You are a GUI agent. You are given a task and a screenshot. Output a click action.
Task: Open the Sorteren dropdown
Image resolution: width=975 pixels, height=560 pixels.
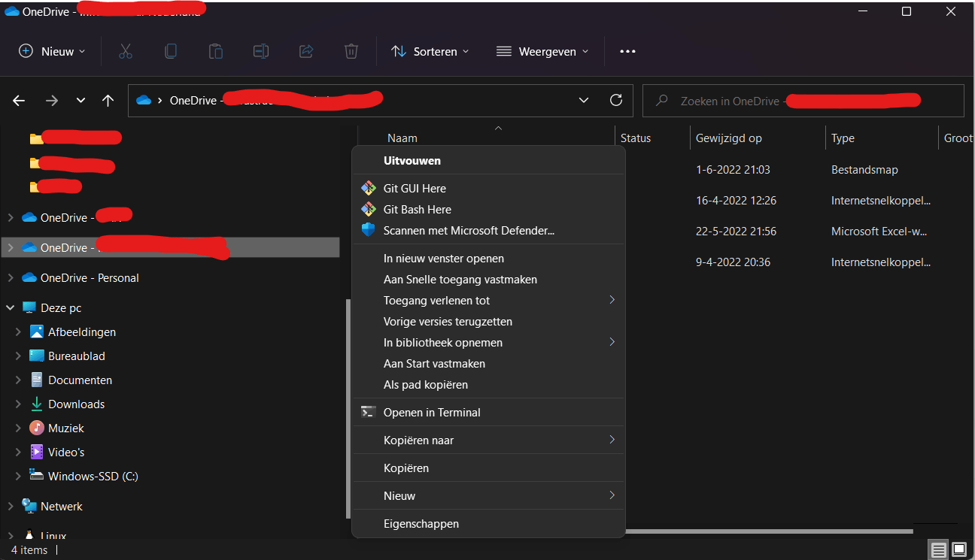[x=430, y=51]
